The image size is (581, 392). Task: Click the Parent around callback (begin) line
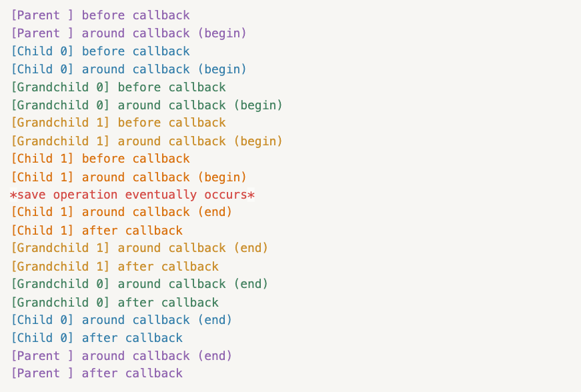(x=129, y=33)
